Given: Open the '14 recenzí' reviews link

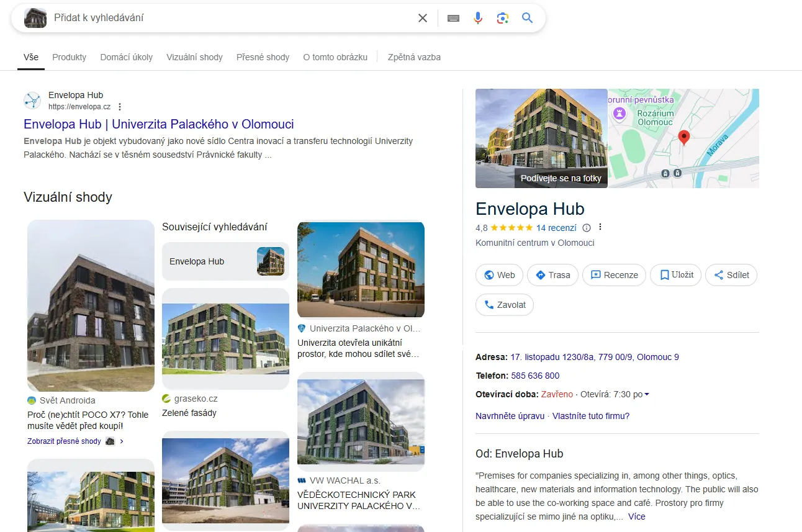Looking at the screenshot, I should 556,228.
